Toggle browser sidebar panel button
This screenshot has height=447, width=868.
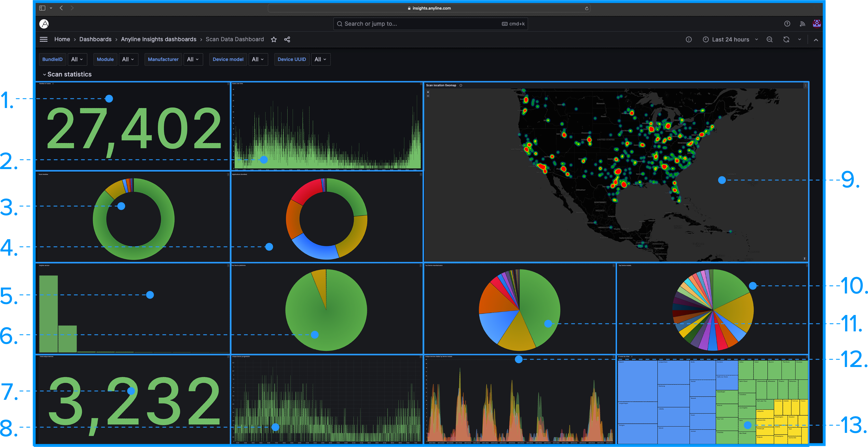42,8
